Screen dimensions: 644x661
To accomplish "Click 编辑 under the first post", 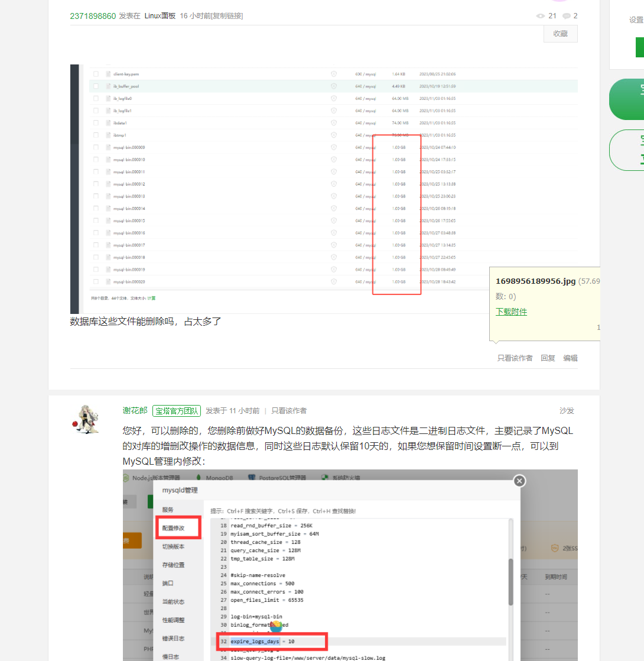I will pos(570,358).
